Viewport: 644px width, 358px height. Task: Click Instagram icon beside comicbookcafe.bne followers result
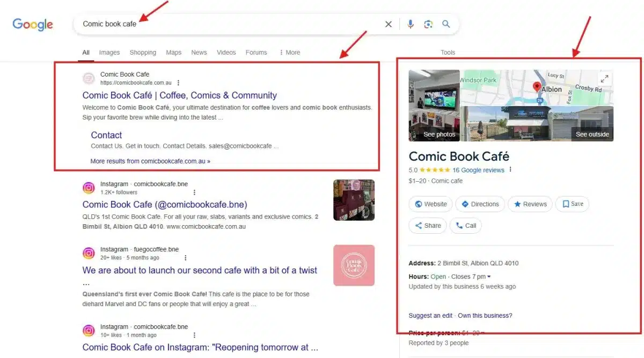point(89,188)
